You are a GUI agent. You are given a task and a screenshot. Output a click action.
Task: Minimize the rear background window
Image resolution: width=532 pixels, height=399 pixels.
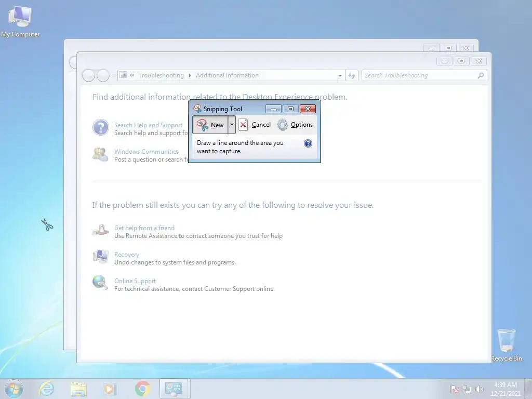[432, 48]
